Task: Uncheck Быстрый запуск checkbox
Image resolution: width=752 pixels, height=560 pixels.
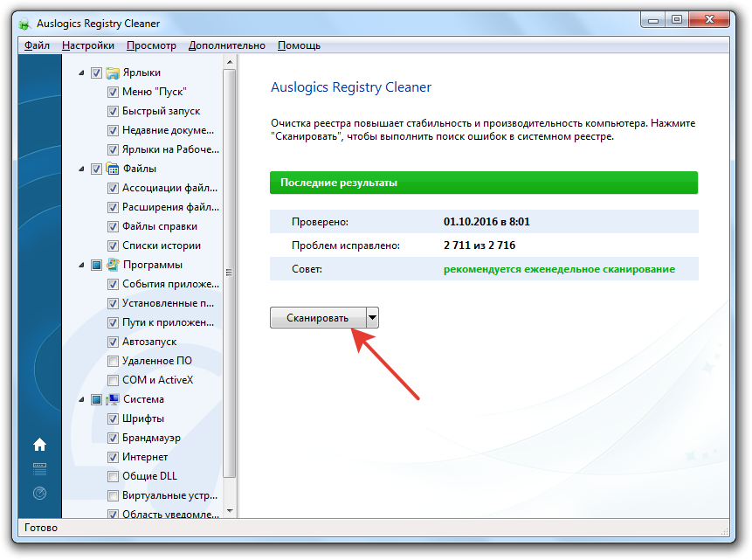Action: point(113,111)
